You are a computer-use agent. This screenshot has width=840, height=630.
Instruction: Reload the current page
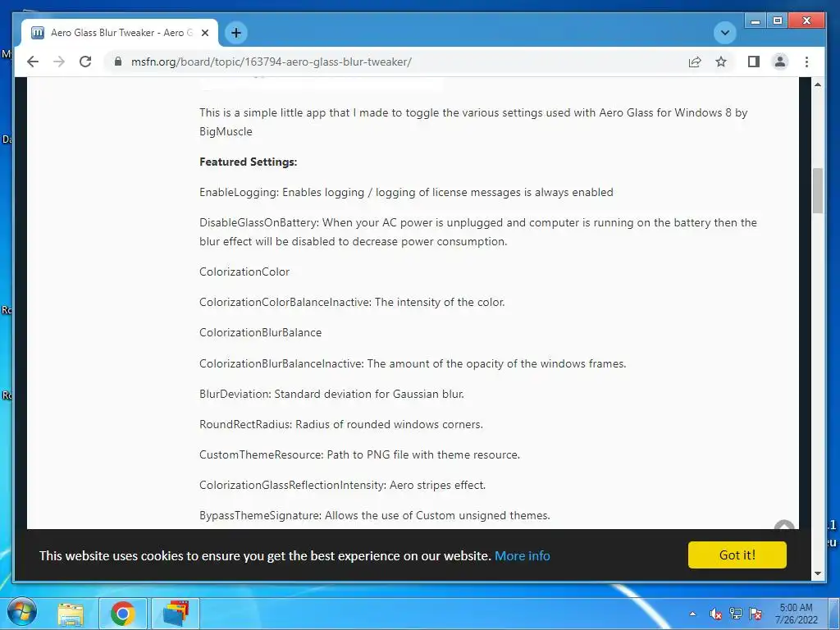tap(85, 62)
